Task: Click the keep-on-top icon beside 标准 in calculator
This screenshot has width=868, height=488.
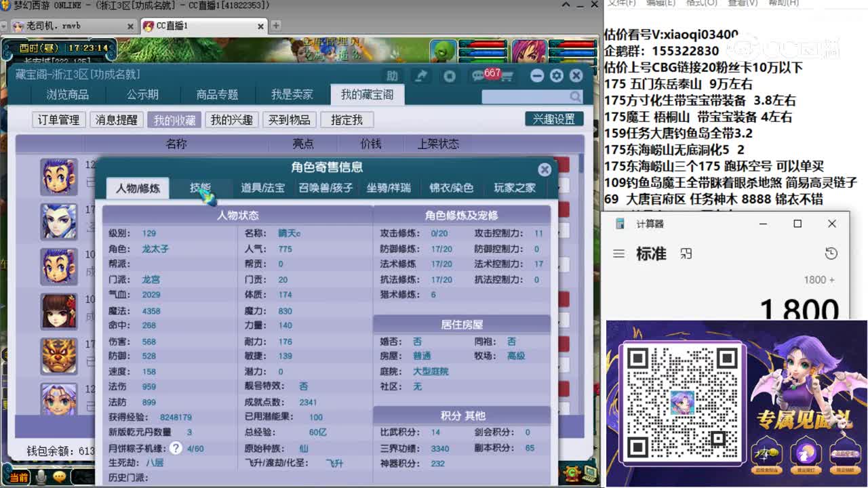Action: 686,253
